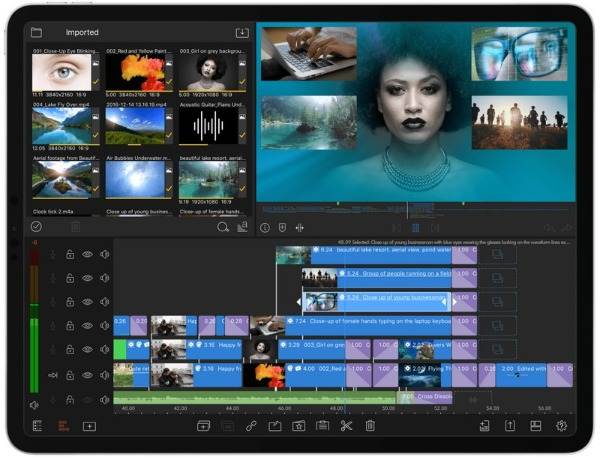
Task: Tap the project manager icon in bottom toolbar
Action: pos(485,426)
